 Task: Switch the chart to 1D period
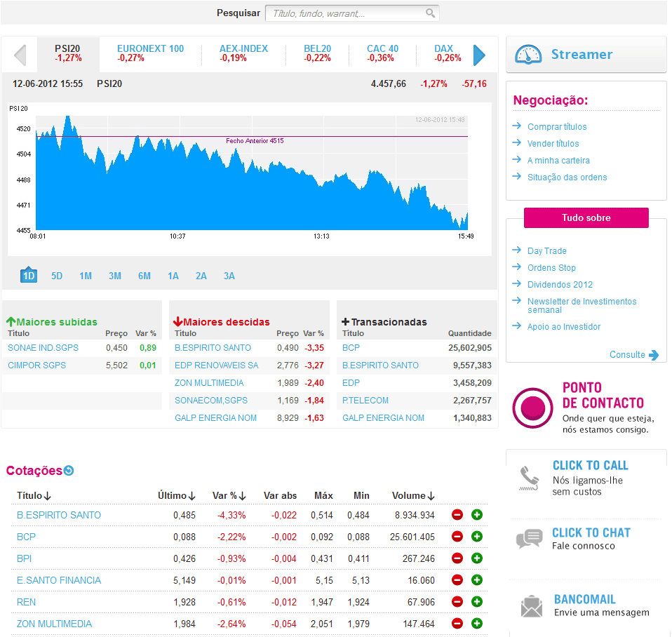[x=29, y=275]
